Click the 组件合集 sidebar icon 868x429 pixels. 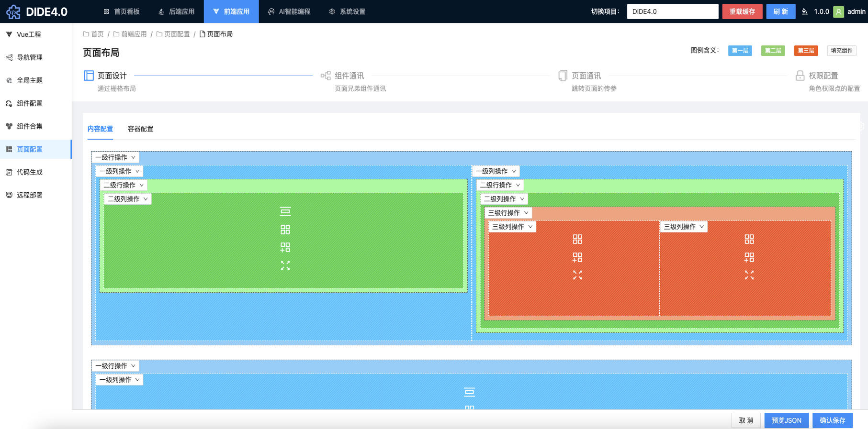coord(9,126)
